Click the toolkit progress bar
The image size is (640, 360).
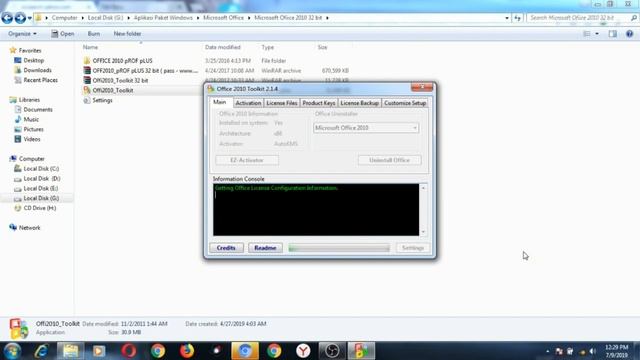pyautogui.click(x=339, y=248)
